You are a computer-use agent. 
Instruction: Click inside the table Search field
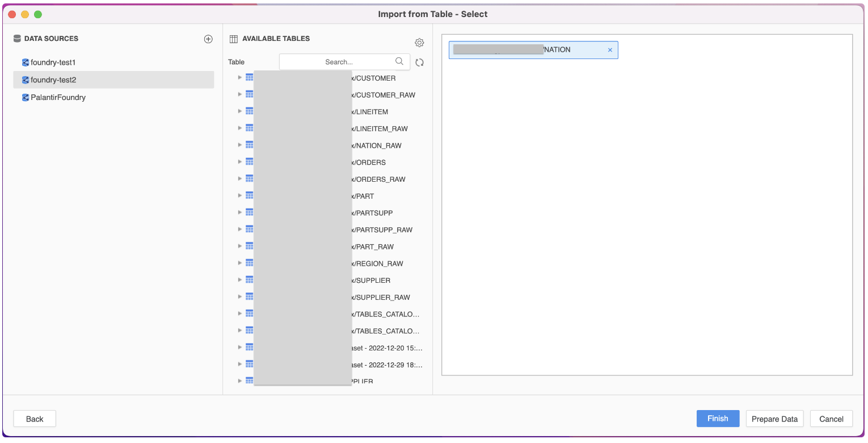[x=340, y=61]
